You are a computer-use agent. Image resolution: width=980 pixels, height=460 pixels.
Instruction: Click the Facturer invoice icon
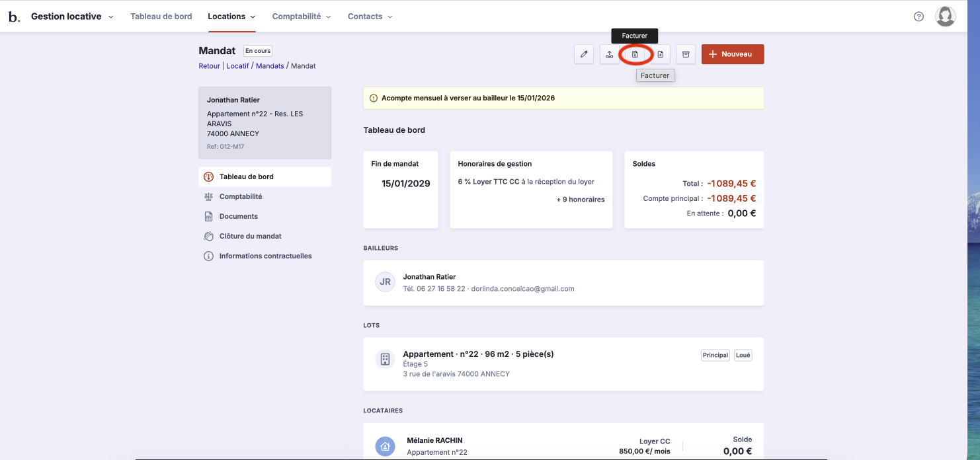click(x=635, y=54)
